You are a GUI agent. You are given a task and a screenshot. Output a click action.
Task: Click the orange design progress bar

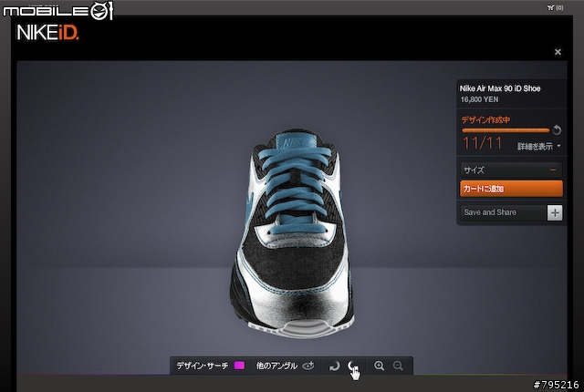click(x=506, y=130)
